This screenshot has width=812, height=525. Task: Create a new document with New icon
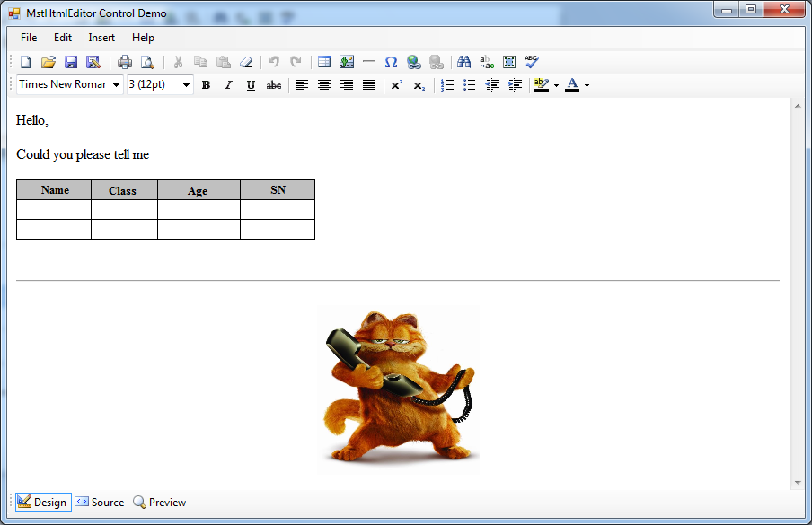tap(25, 62)
